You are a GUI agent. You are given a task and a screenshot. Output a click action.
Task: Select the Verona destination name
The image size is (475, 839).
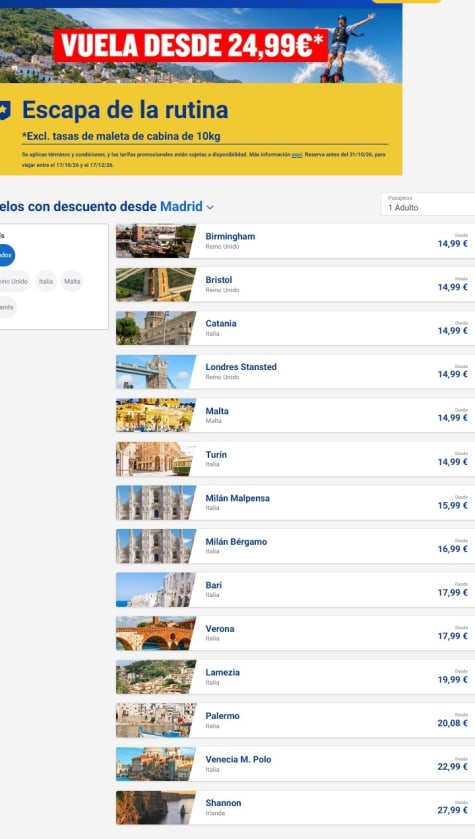coord(220,629)
